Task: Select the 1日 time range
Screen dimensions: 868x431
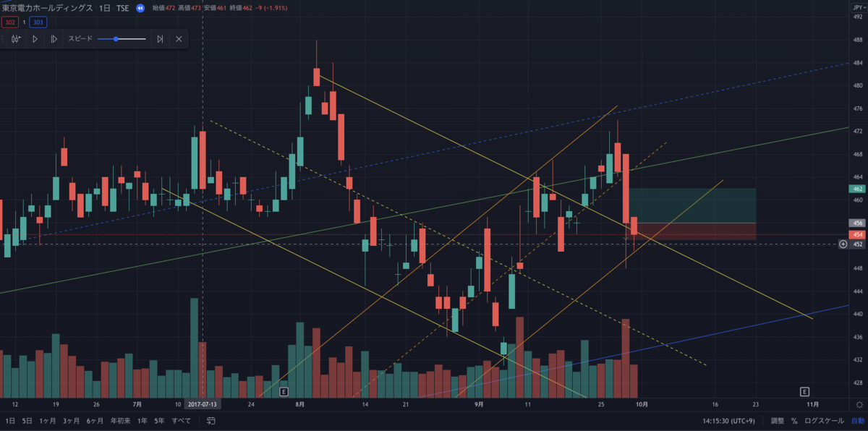Action: click(10, 421)
